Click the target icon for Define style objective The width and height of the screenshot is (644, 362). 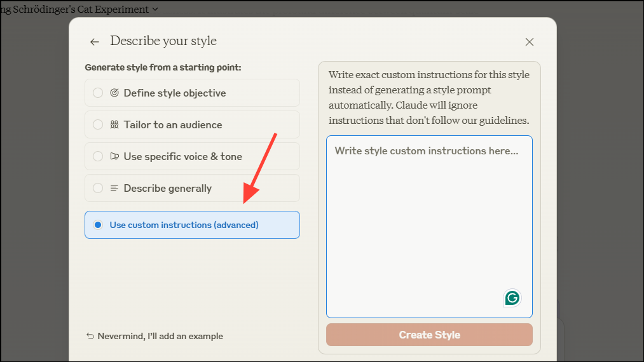pos(114,93)
